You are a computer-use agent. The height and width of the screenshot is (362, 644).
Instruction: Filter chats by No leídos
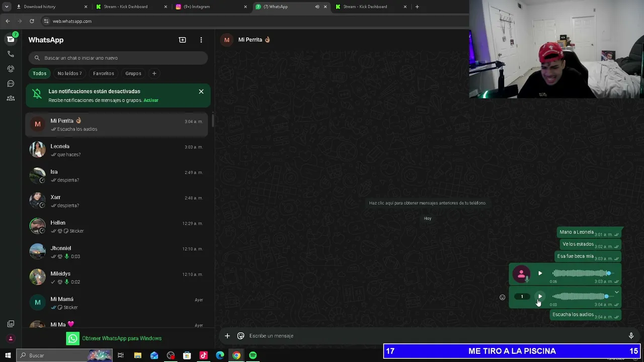pos(69,73)
